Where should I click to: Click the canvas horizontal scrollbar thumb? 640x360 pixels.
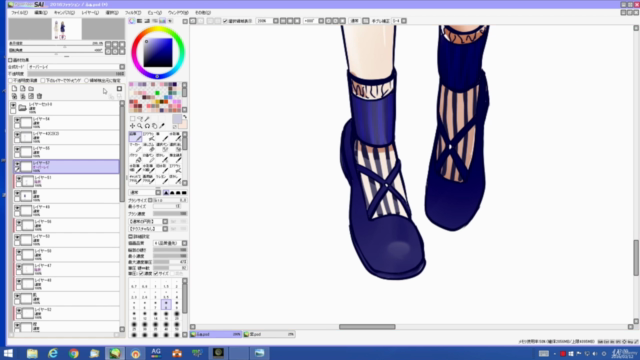(367, 327)
